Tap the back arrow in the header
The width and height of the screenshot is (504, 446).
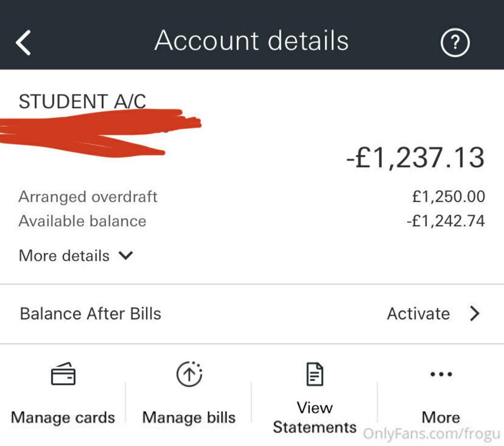click(23, 42)
